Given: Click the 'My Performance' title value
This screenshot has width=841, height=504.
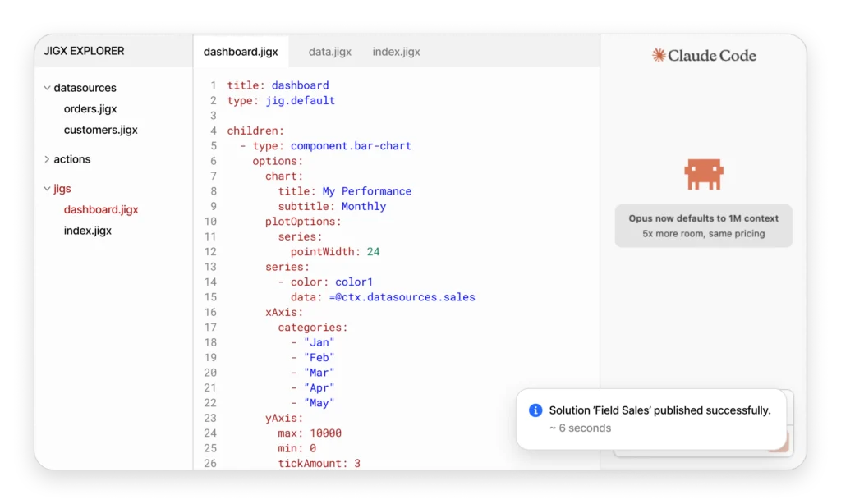Looking at the screenshot, I should pos(366,191).
